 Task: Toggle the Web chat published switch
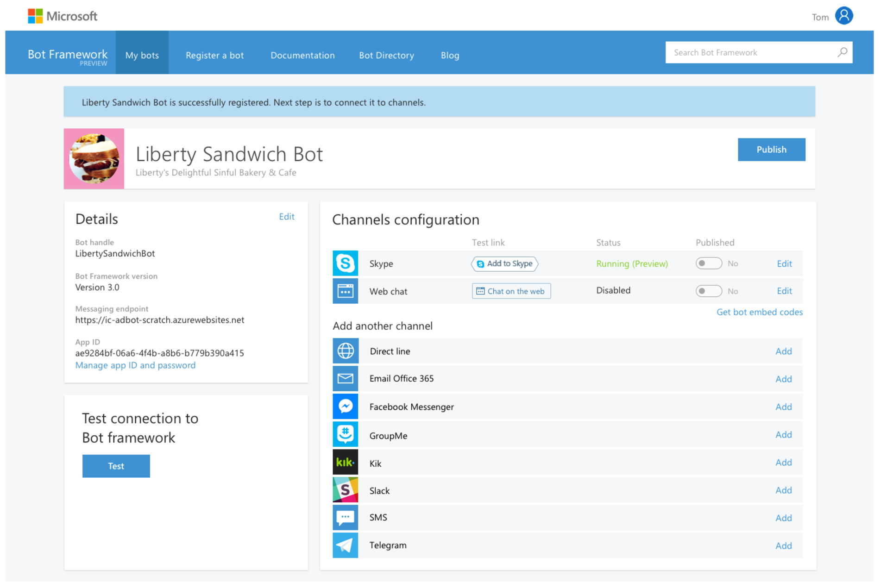click(x=708, y=291)
